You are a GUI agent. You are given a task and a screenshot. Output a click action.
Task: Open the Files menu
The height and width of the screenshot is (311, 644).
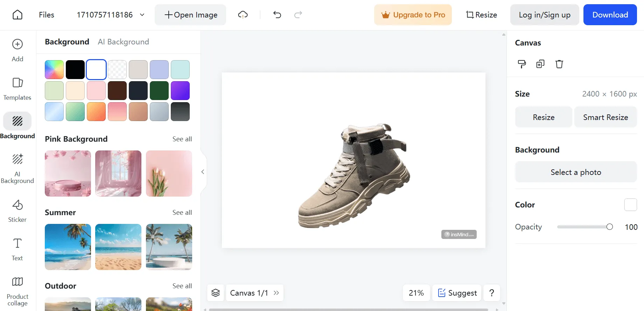tap(47, 15)
